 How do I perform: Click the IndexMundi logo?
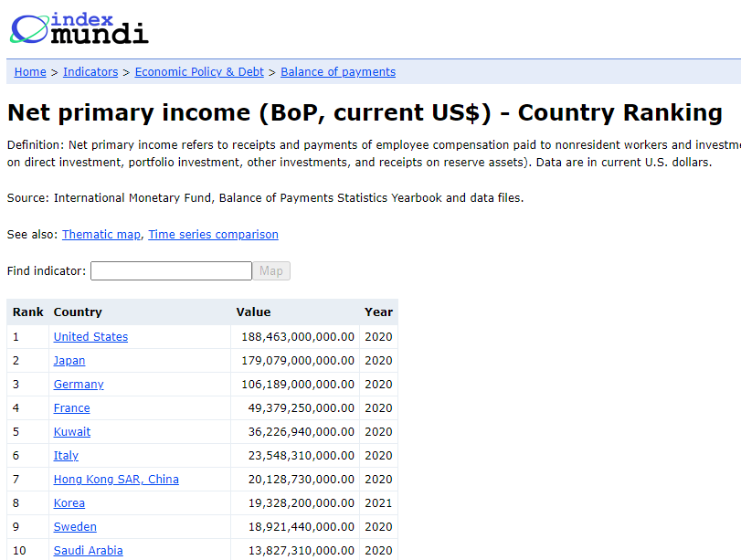click(x=79, y=29)
